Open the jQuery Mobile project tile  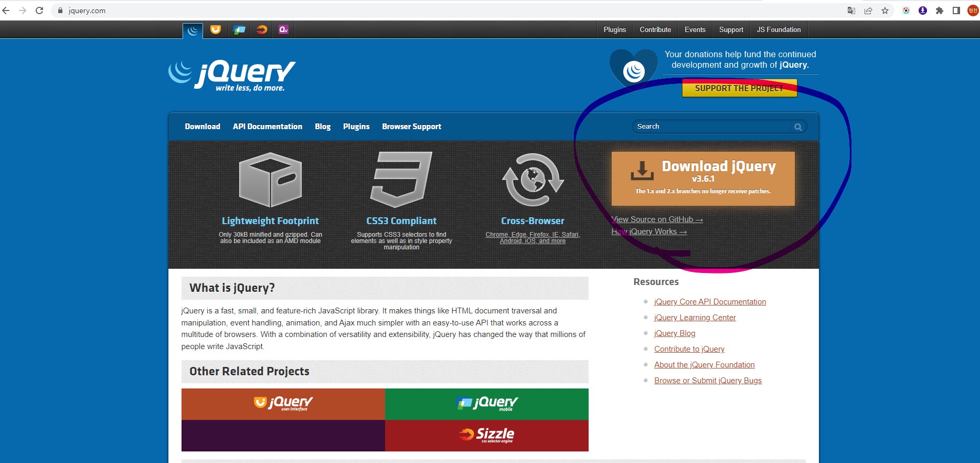click(x=487, y=404)
